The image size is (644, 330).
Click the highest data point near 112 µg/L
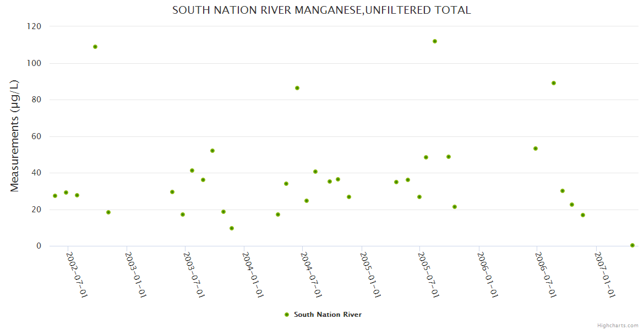(435, 41)
